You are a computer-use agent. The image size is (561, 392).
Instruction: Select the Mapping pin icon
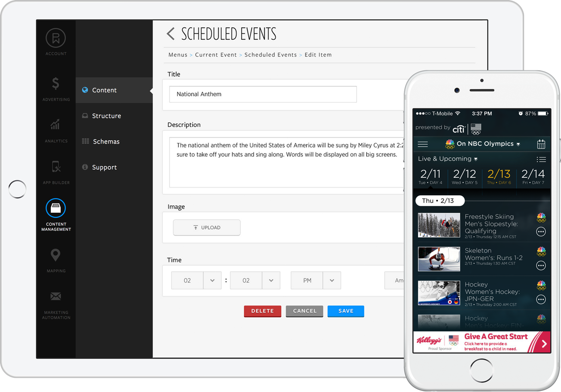[x=55, y=255]
